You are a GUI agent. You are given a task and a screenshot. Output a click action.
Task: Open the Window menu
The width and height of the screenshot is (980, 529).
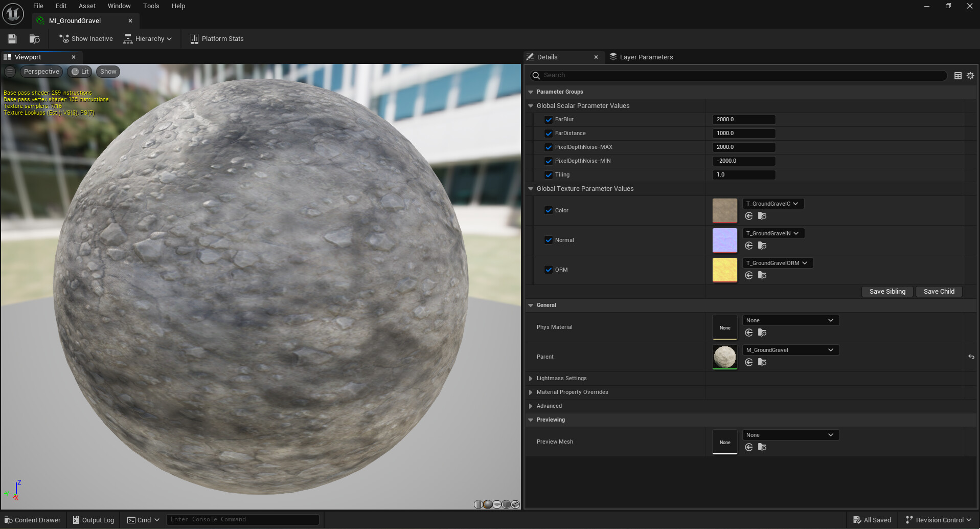pos(119,6)
